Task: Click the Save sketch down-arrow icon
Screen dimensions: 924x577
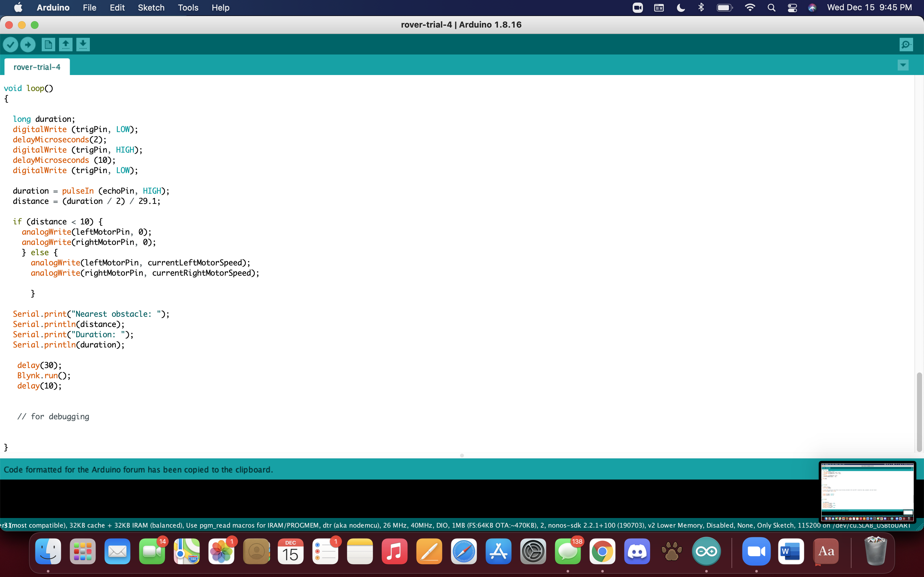Action: (x=83, y=45)
